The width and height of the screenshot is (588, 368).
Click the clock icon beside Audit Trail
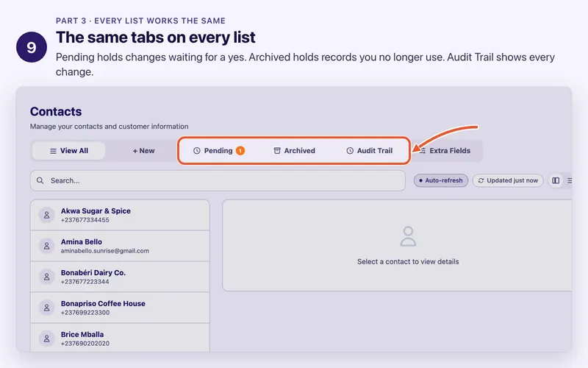tap(350, 151)
